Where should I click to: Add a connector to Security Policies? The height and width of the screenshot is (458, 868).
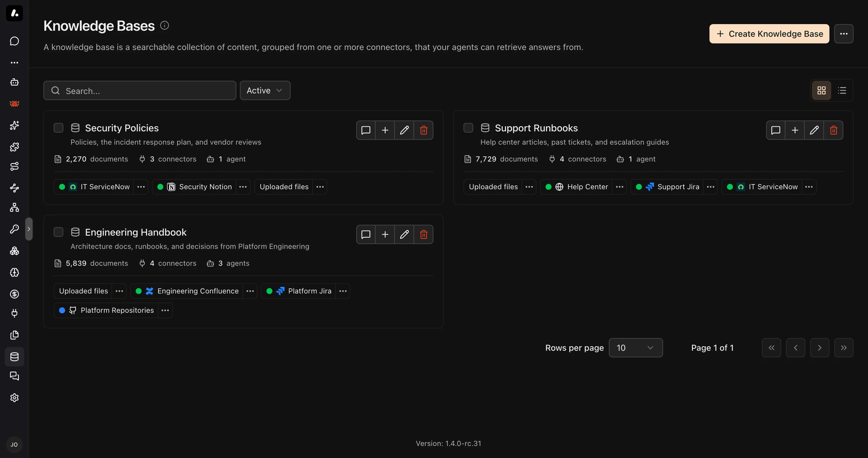(385, 130)
